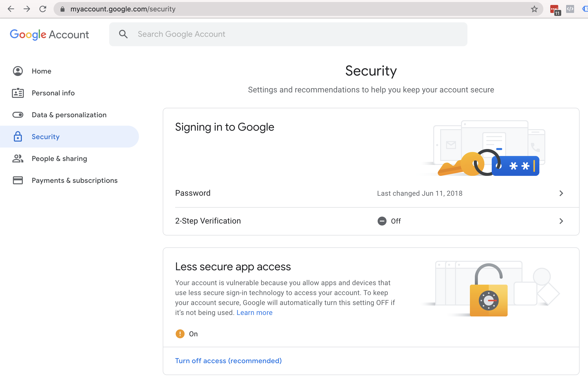
Task: Click the Personal info icon in sidebar
Action: pos(18,93)
